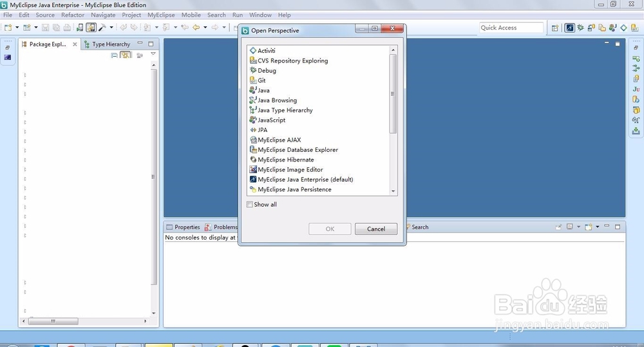Open Package Explorer view menu triangle
This screenshot has width=644, height=347.
click(153, 54)
